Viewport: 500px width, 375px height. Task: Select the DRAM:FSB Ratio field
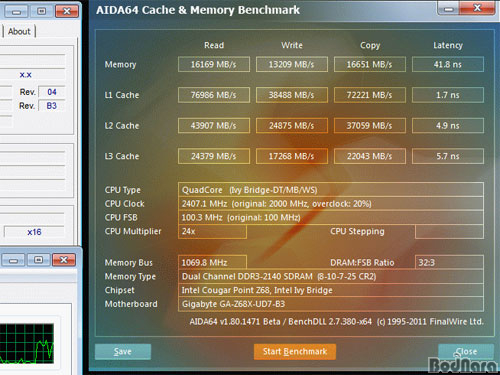coord(449,262)
